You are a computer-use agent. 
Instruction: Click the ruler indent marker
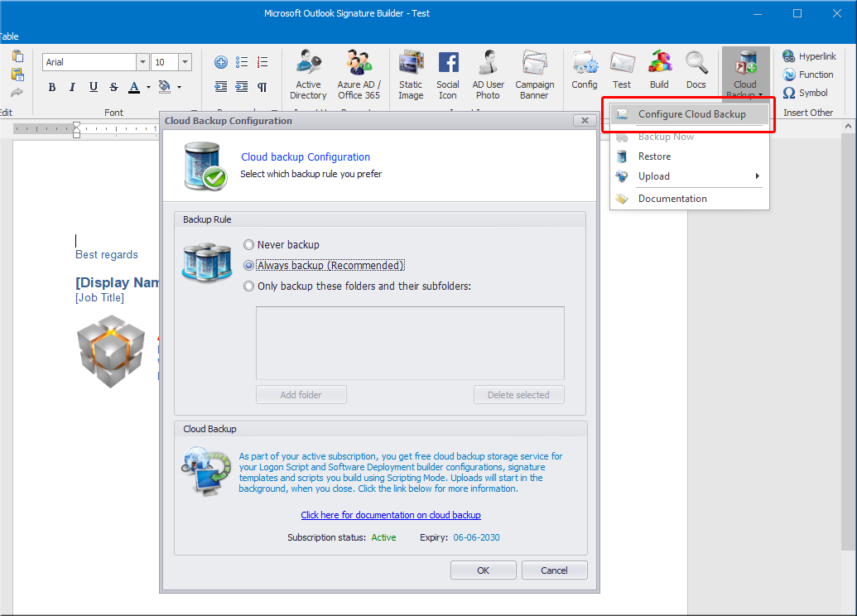point(76,129)
